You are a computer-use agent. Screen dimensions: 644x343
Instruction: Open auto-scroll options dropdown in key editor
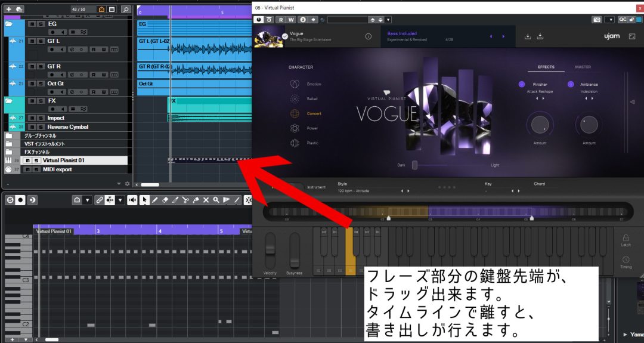pyautogui.click(x=120, y=200)
